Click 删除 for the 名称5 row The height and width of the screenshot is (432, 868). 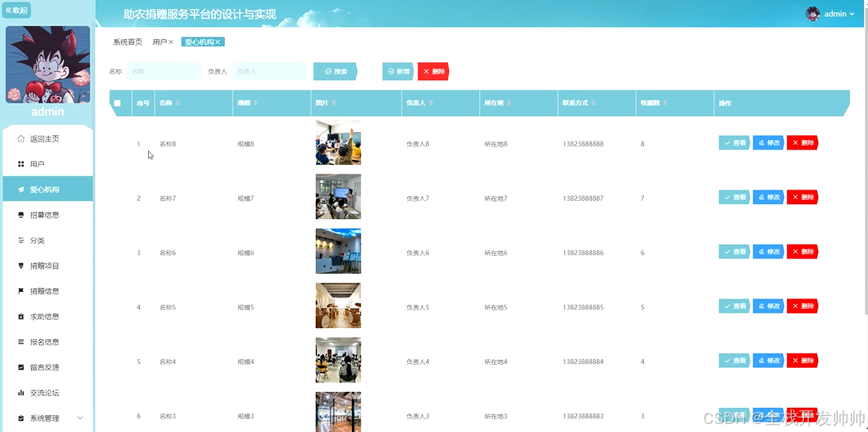point(802,306)
